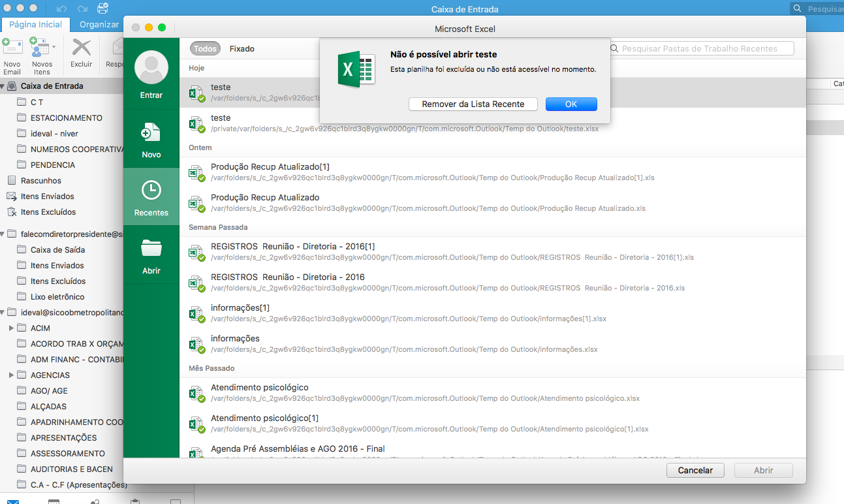Click Excel icon of Atendimento psicológico file
Image resolution: width=844 pixels, height=504 pixels.
(196, 394)
